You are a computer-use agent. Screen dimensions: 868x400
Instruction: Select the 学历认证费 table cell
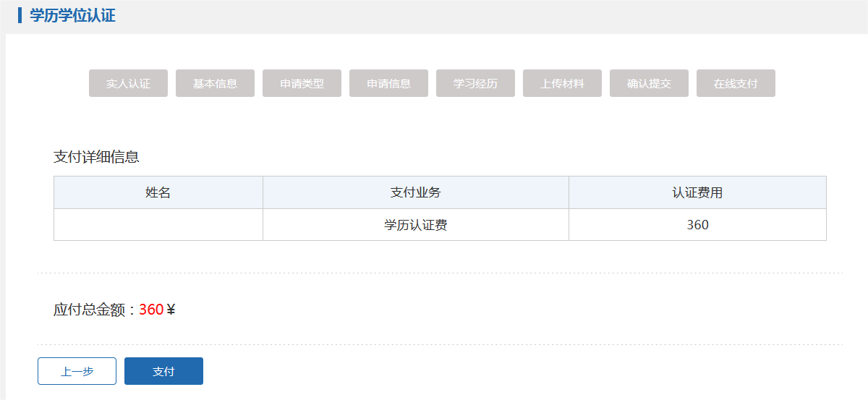(416, 225)
